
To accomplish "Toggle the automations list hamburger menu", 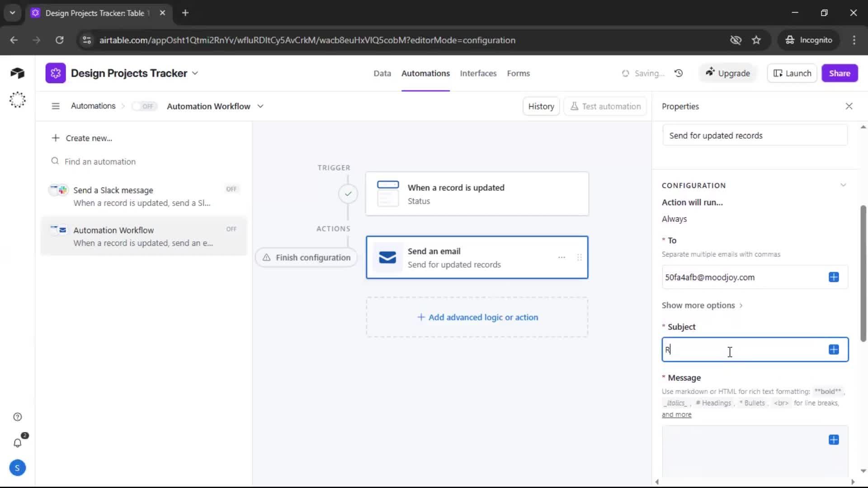I will click(56, 106).
